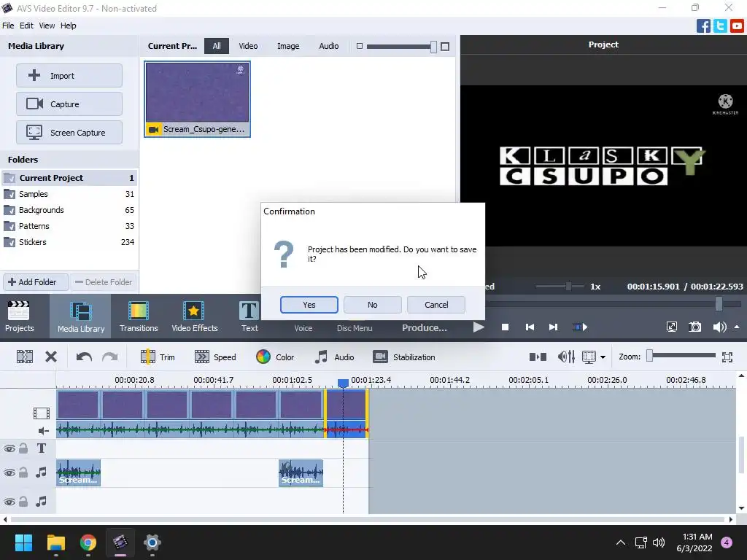
Task: Open the Trim tool
Action: [x=158, y=357]
